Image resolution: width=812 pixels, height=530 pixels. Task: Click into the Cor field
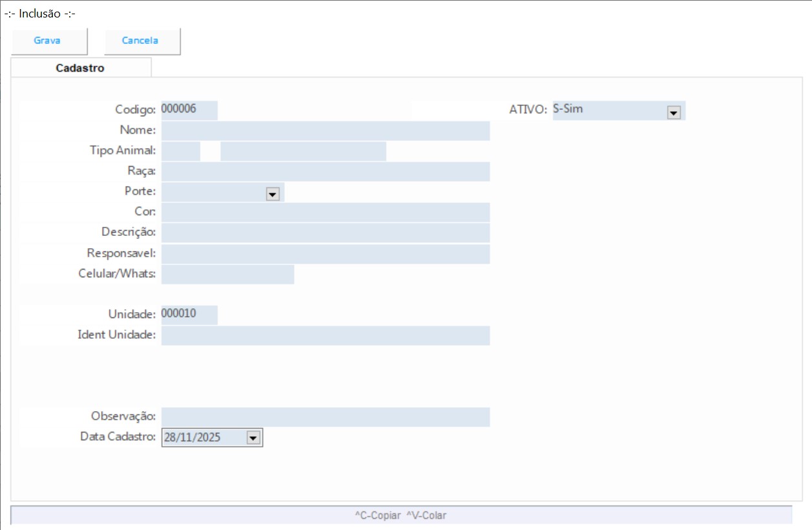point(325,213)
